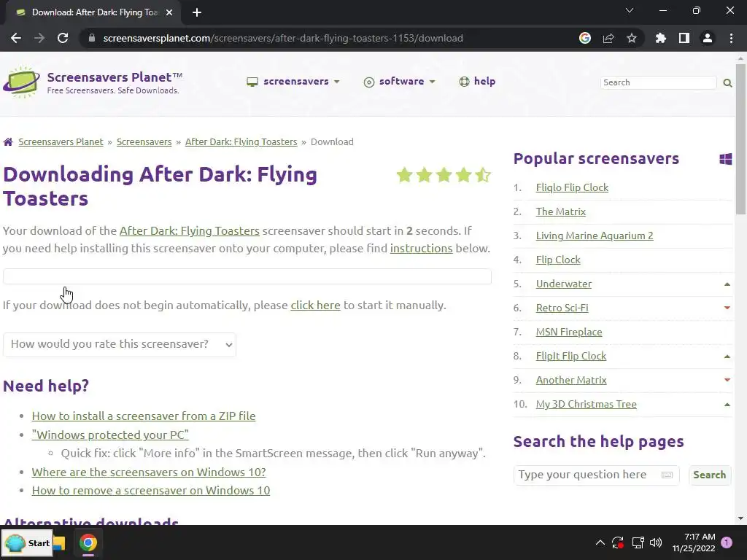Open File Explorer from the taskbar
This screenshot has width=747, height=560.
[60, 542]
